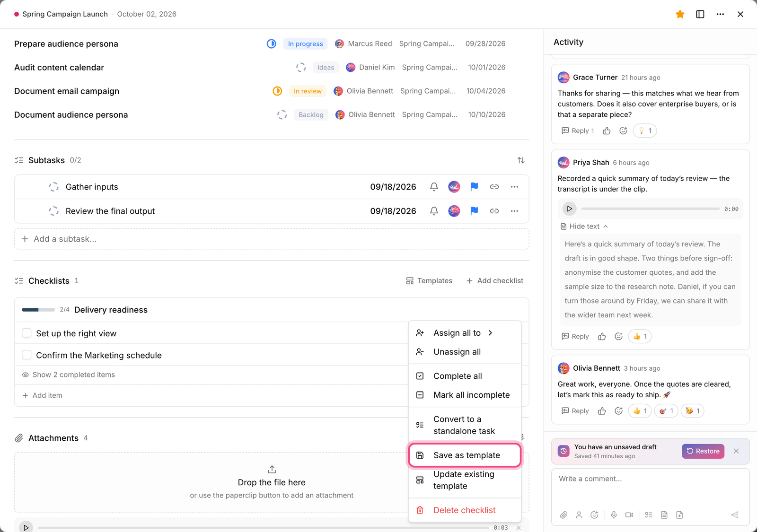Image resolution: width=757 pixels, height=532 pixels.
Task: Choose Complete all from menu
Action: (x=465, y=376)
